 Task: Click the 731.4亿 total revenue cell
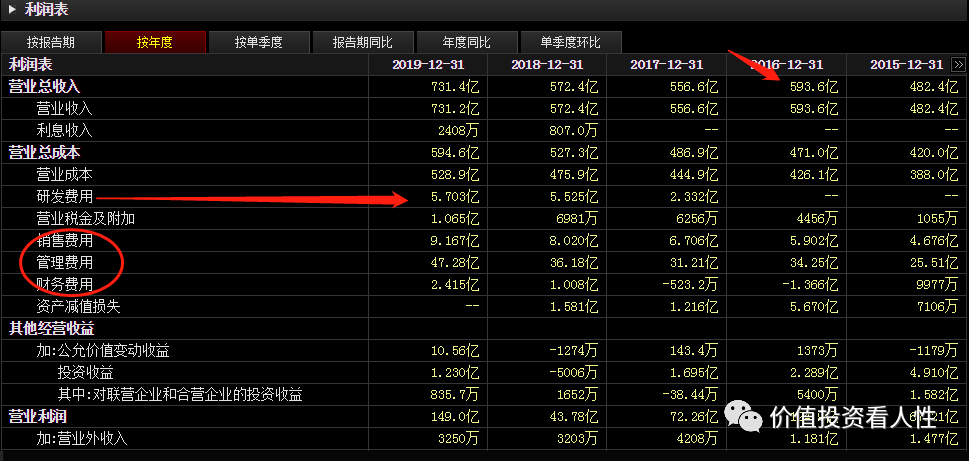(455, 87)
